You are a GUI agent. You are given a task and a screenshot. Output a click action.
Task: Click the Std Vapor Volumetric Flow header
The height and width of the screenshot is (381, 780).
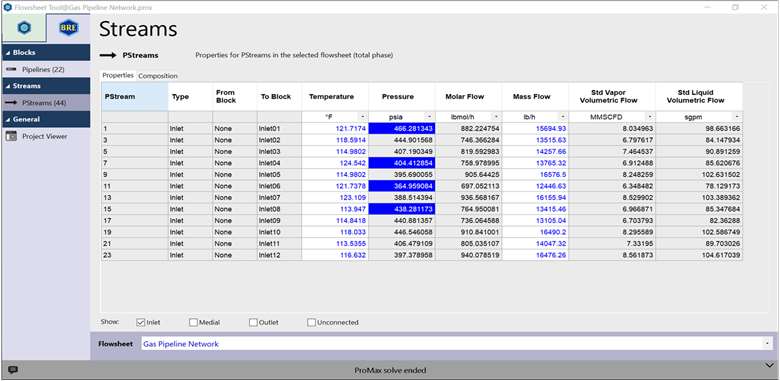pos(612,96)
